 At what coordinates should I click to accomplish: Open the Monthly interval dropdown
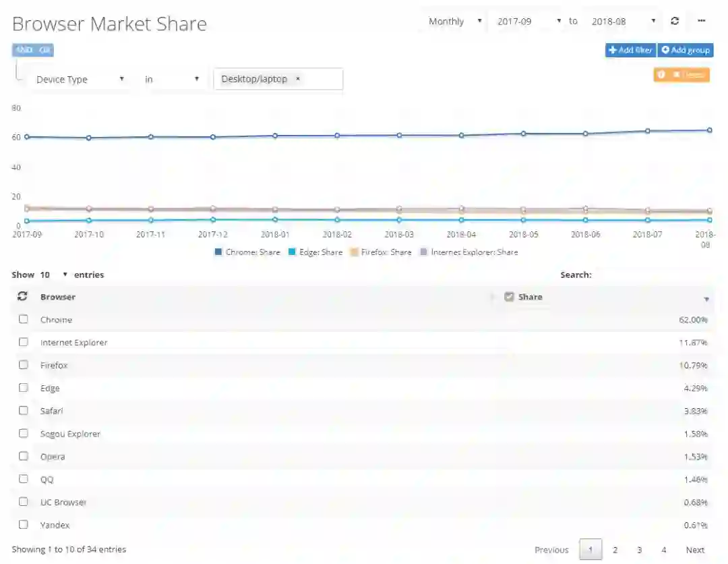click(454, 22)
